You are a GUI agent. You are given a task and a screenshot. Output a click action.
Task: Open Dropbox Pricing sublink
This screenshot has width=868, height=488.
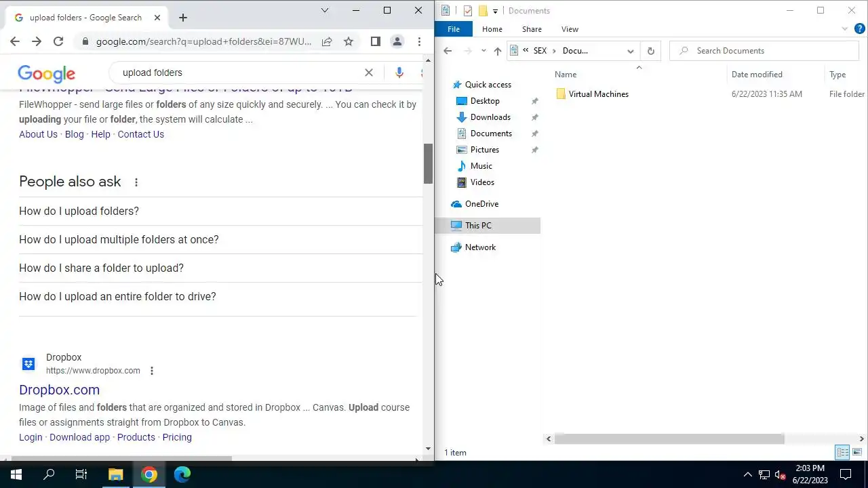(177, 437)
